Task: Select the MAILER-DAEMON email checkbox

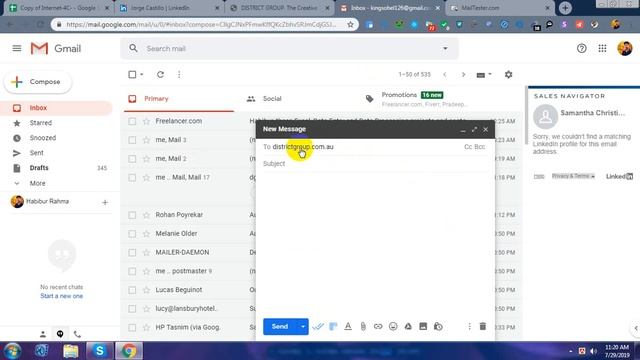Action: pyautogui.click(x=132, y=253)
